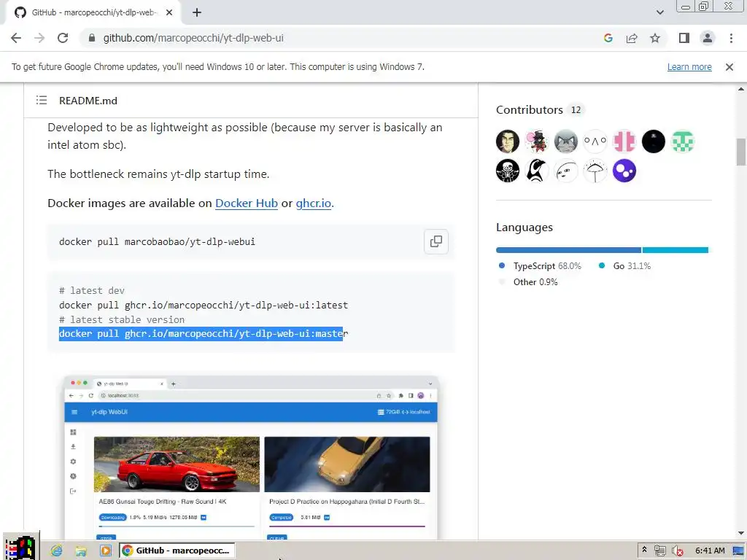Open the ghcr.io link
This screenshot has height=560, width=747.
click(x=314, y=203)
